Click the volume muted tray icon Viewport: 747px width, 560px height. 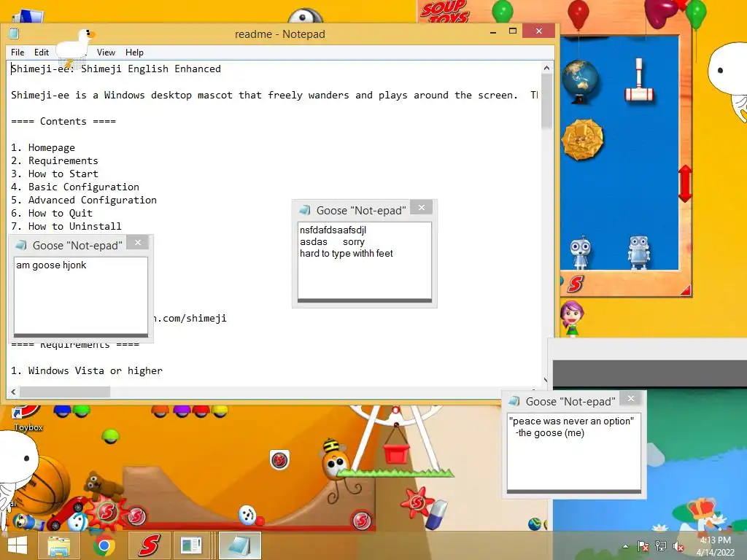point(678,546)
